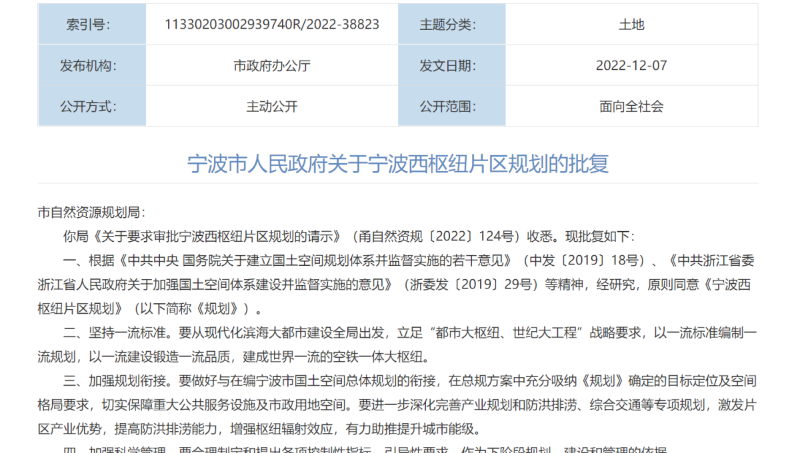Click the 公开方式 label cell

[92, 106]
